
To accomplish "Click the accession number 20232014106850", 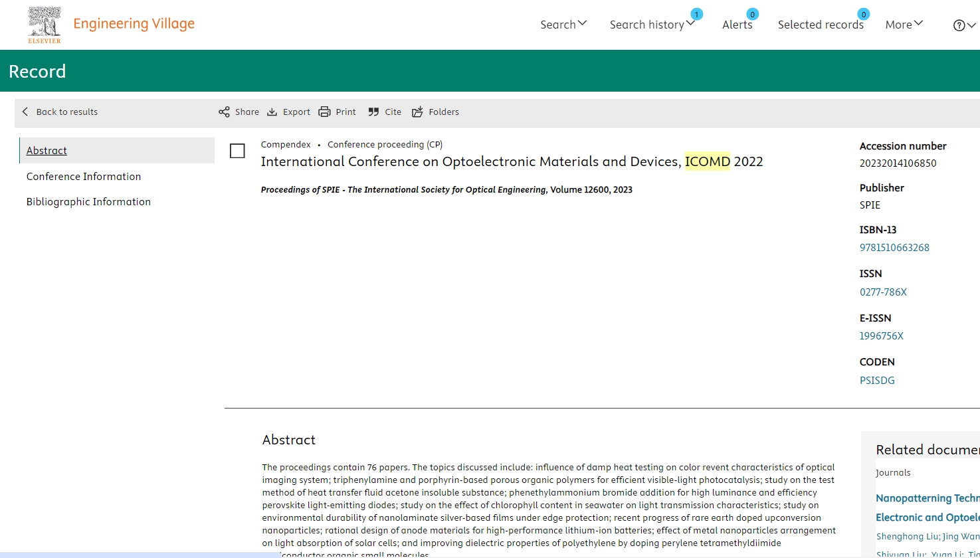I will click(x=898, y=163).
